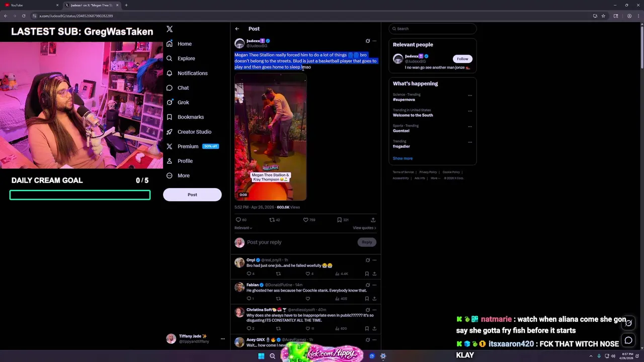Open options for the frogadier trend
Image resolution: width=644 pixels, height=362 pixels.
tap(470, 142)
